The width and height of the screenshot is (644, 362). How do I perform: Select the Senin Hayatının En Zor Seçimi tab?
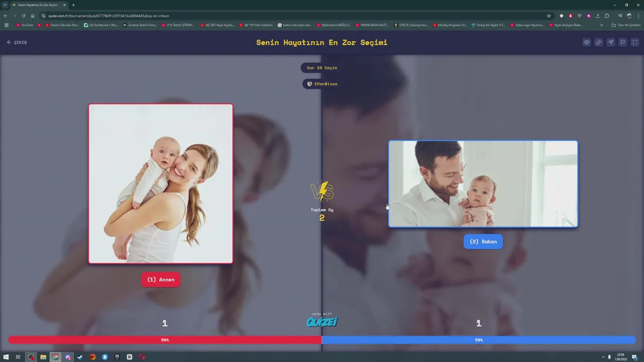click(39, 5)
